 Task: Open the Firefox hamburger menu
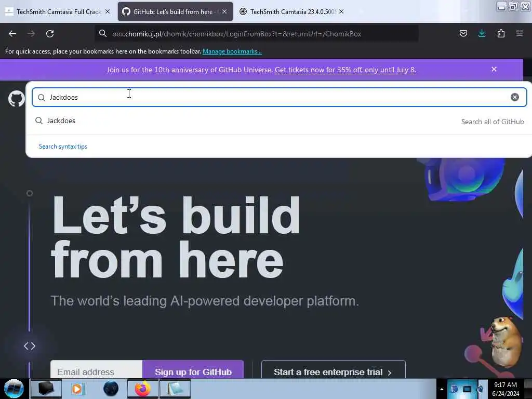520,33
